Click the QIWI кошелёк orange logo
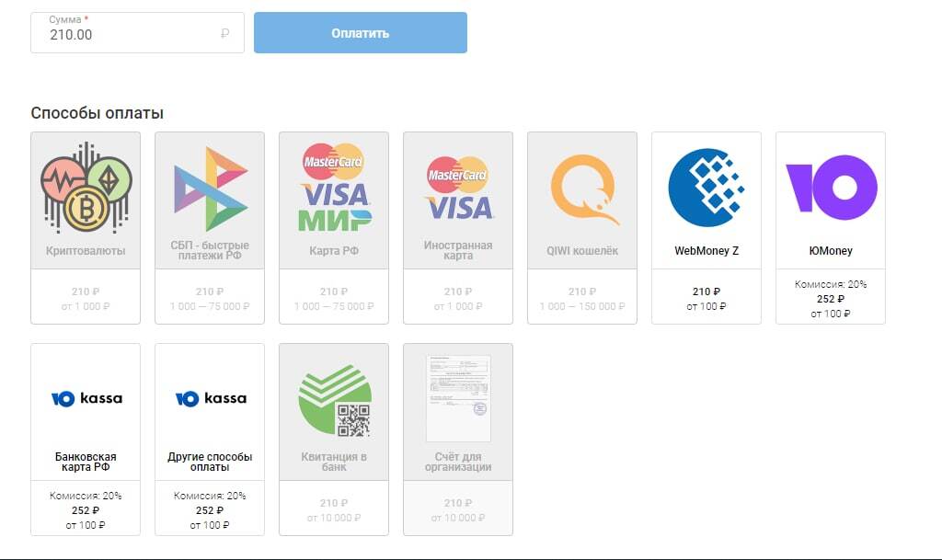 (x=584, y=189)
